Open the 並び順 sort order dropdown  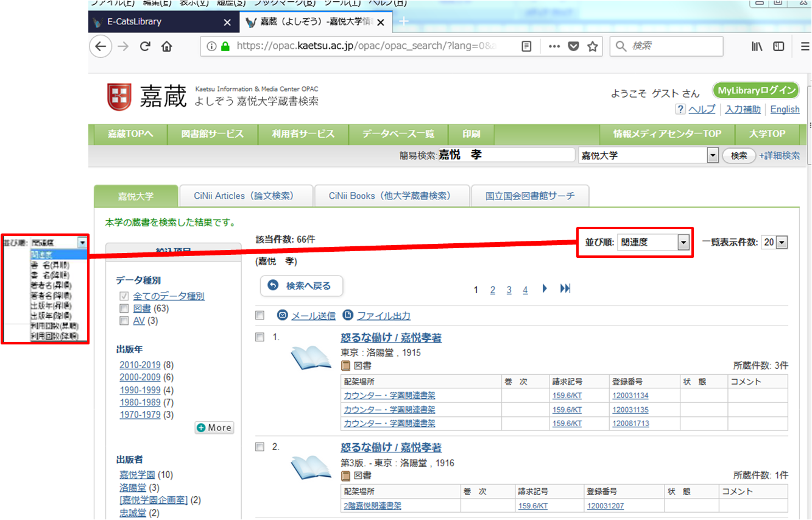coord(653,243)
